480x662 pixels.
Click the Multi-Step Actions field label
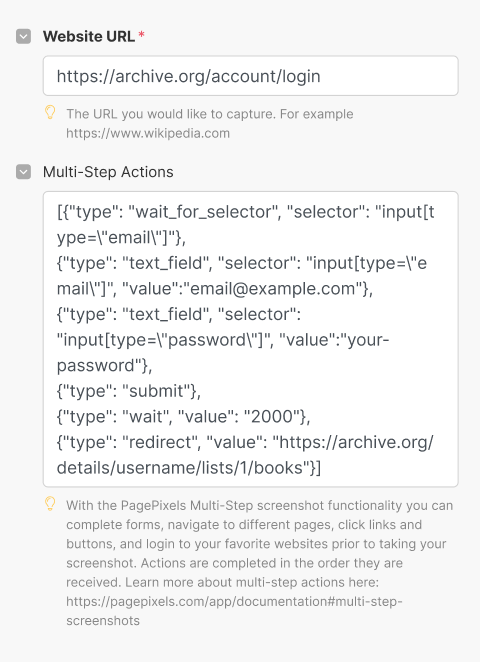108,172
